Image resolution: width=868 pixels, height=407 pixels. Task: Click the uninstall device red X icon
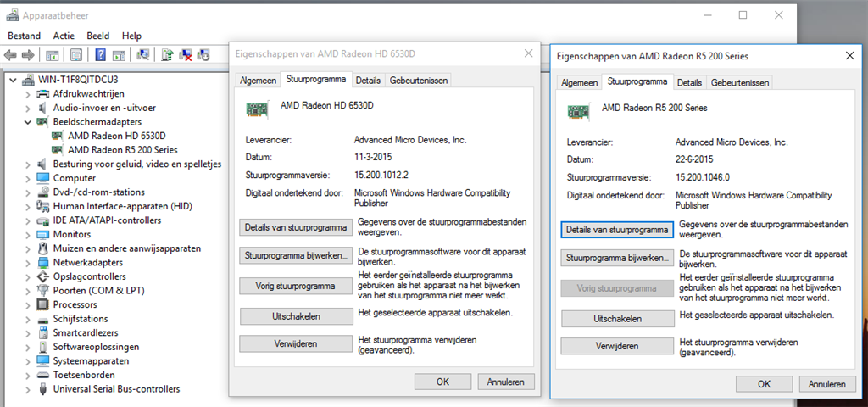186,55
